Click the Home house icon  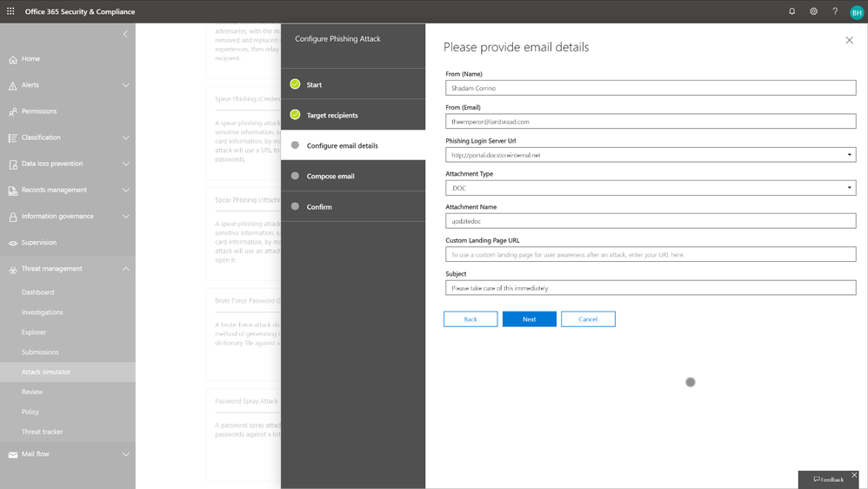pos(13,59)
